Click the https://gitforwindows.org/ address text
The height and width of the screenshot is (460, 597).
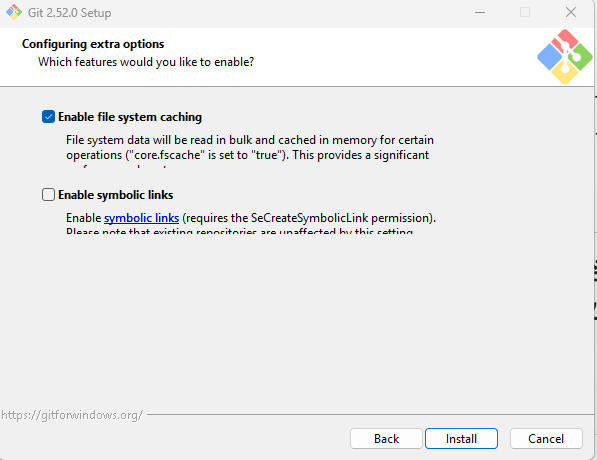(x=72, y=415)
